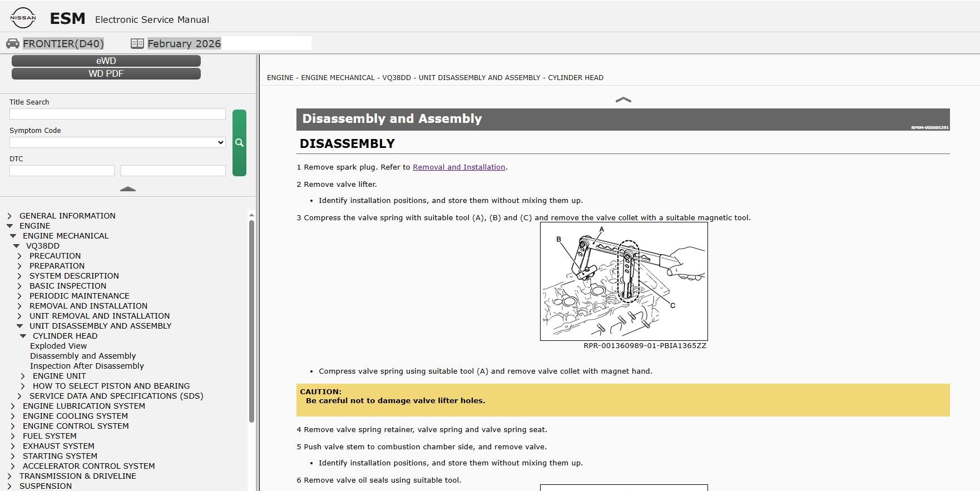Click the valve spring compressor illustration
Viewport: 980px width, 491px height.
click(623, 281)
